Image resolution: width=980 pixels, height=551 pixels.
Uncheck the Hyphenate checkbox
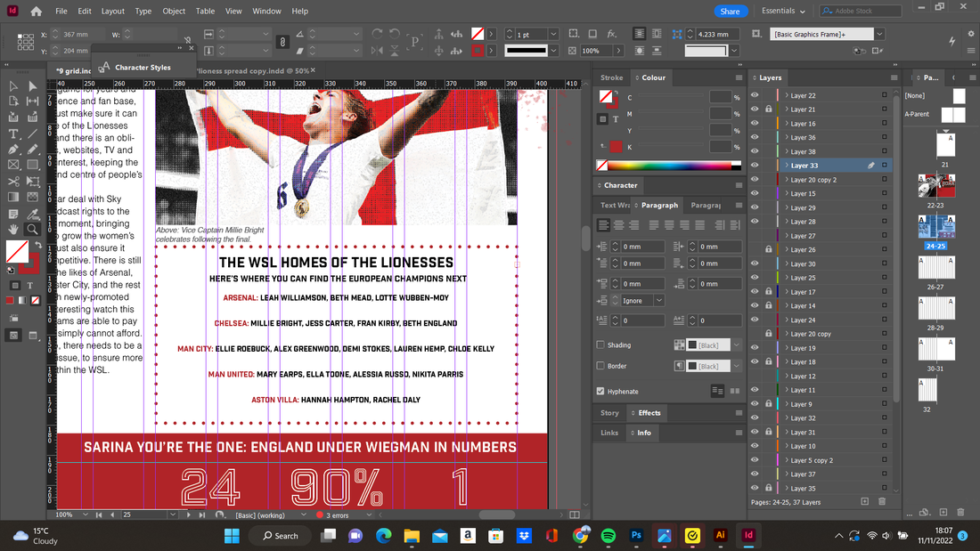pyautogui.click(x=600, y=391)
